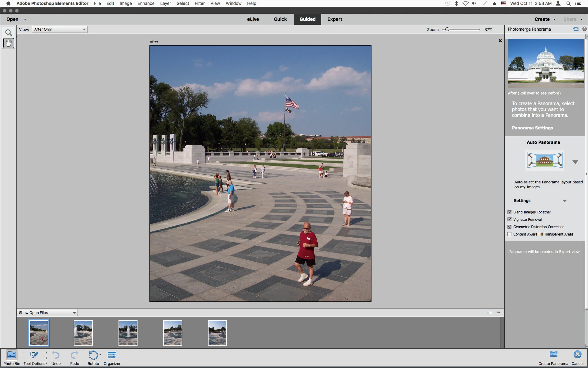Open the Organizer
588x368 pixels.
pyautogui.click(x=112, y=355)
